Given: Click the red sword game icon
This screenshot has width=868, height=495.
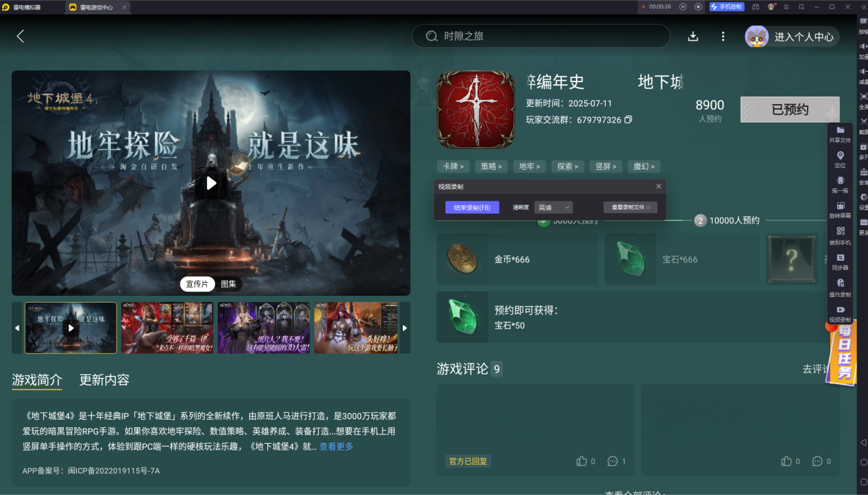Looking at the screenshot, I should (x=475, y=110).
